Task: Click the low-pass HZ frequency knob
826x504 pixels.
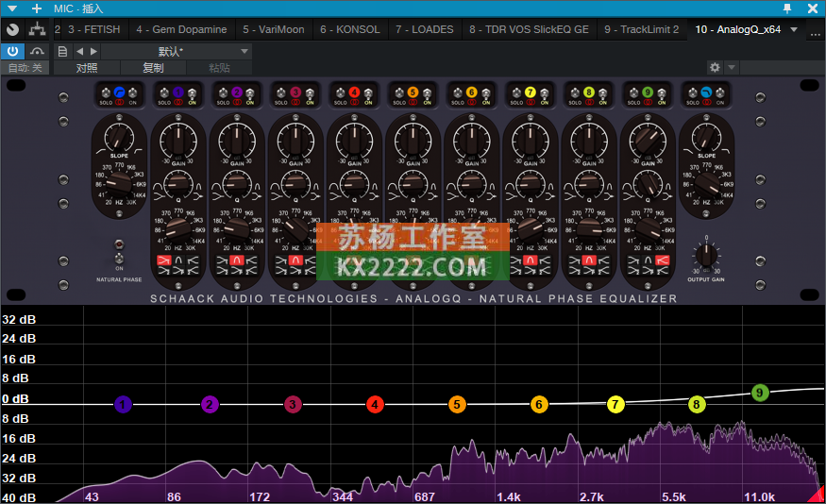Action: point(706,183)
